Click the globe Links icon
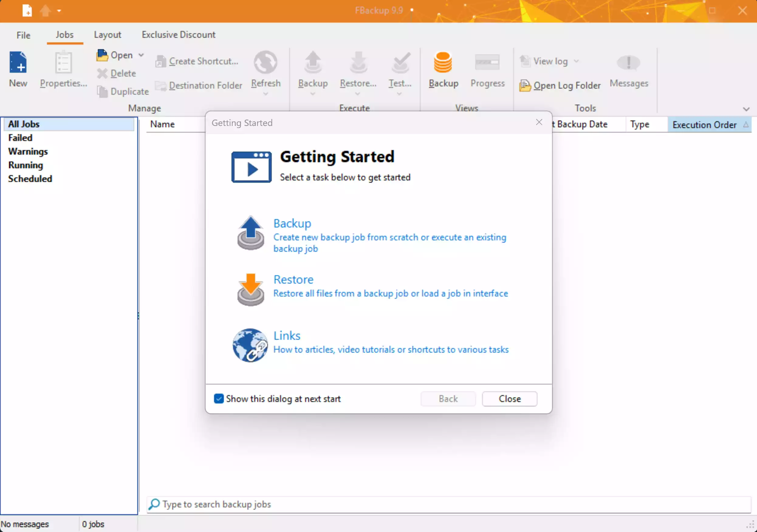 click(x=250, y=345)
